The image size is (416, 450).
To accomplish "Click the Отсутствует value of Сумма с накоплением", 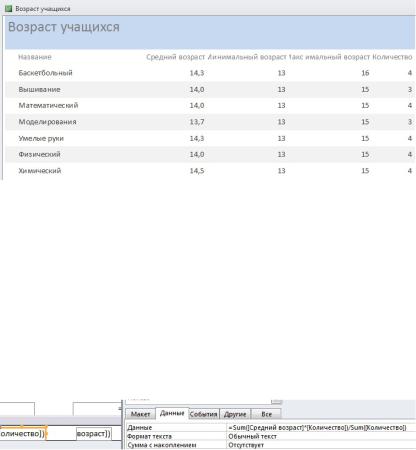I will [x=246, y=445].
